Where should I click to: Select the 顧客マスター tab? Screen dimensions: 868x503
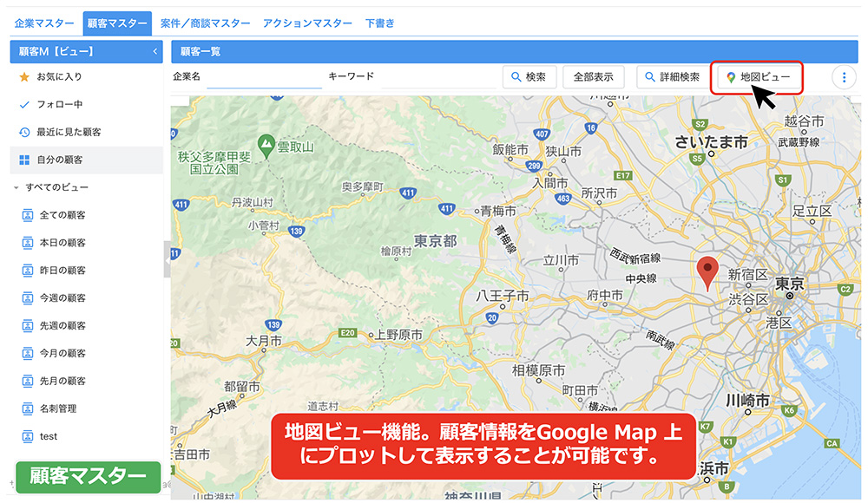click(117, 23)
